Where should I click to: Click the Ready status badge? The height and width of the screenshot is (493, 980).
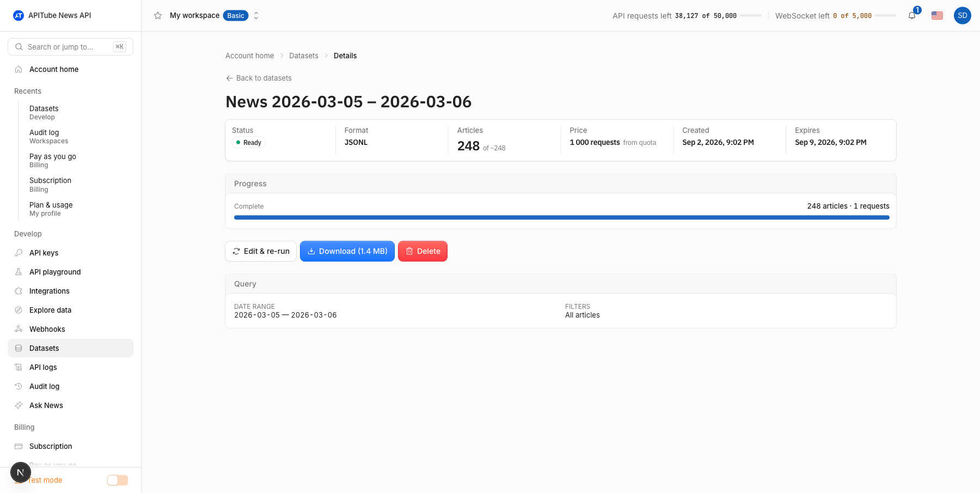[249, 142]
